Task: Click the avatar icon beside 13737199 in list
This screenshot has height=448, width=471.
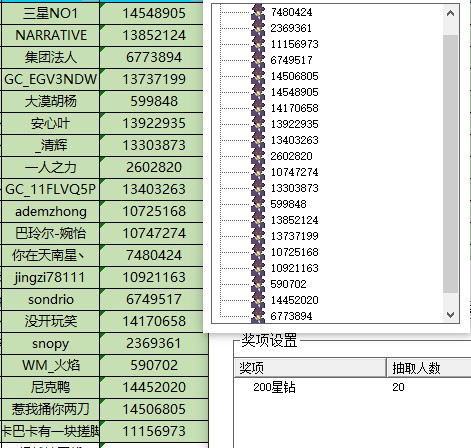Action: click(258, 236)
